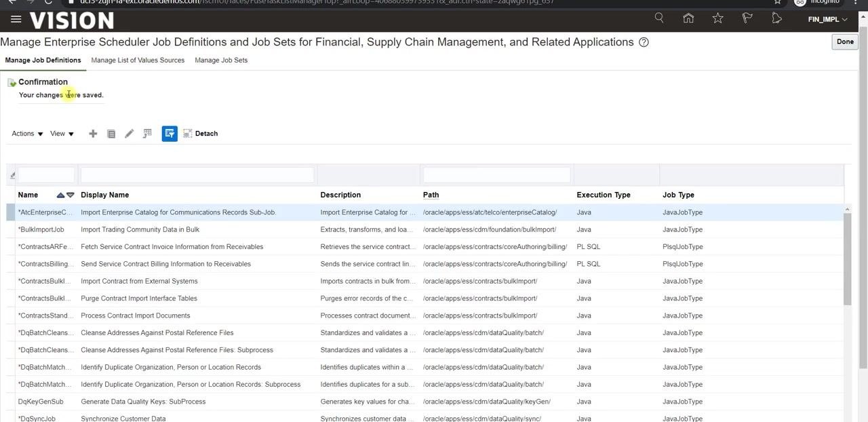Screen dimensions: 868x422
Task: Select row Fetch Service Contract Invoice Information from Receivables
Action: point(425,247)
